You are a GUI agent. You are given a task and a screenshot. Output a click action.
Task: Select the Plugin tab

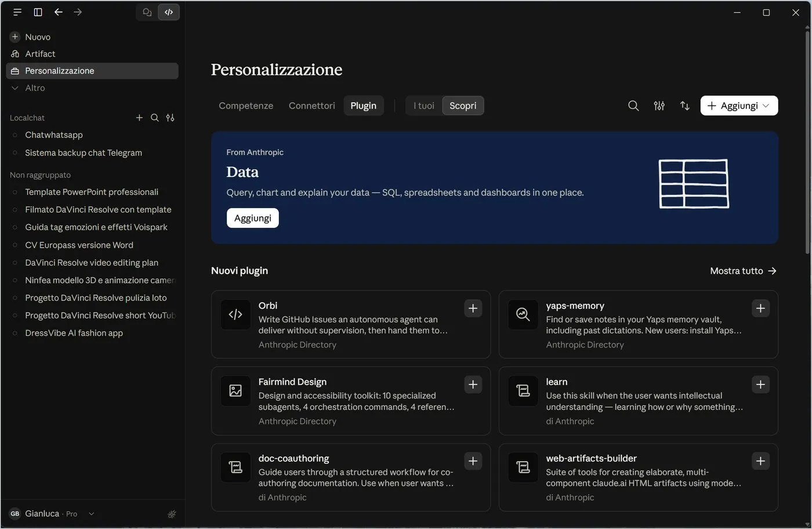(x=364, y=106)
